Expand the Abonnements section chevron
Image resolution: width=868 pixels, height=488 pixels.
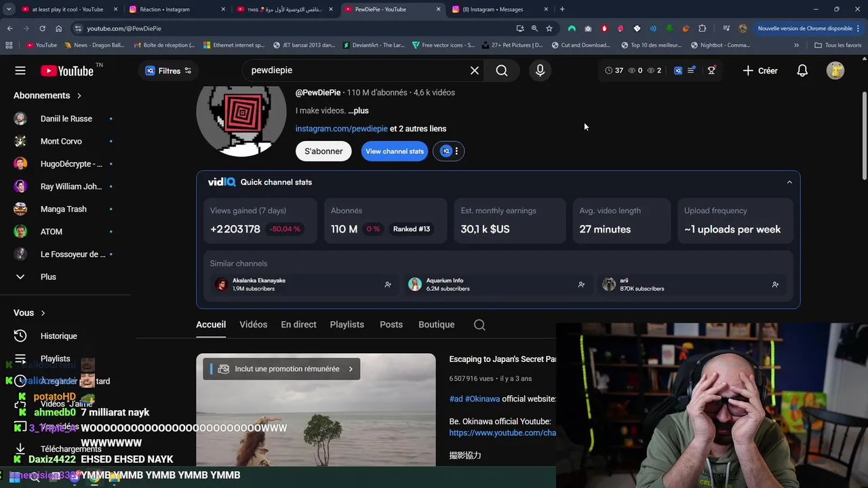click(x=79, y=96)
